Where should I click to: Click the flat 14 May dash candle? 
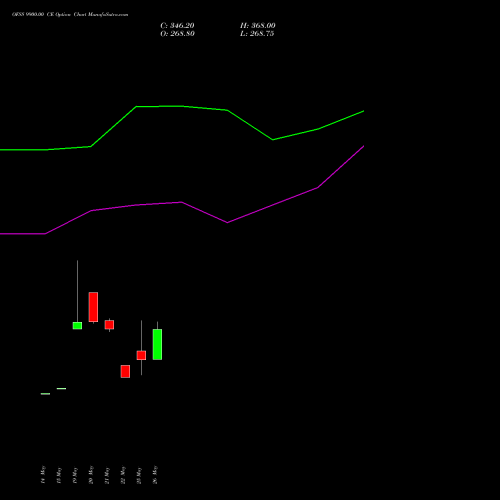click(x=45, y=394)
